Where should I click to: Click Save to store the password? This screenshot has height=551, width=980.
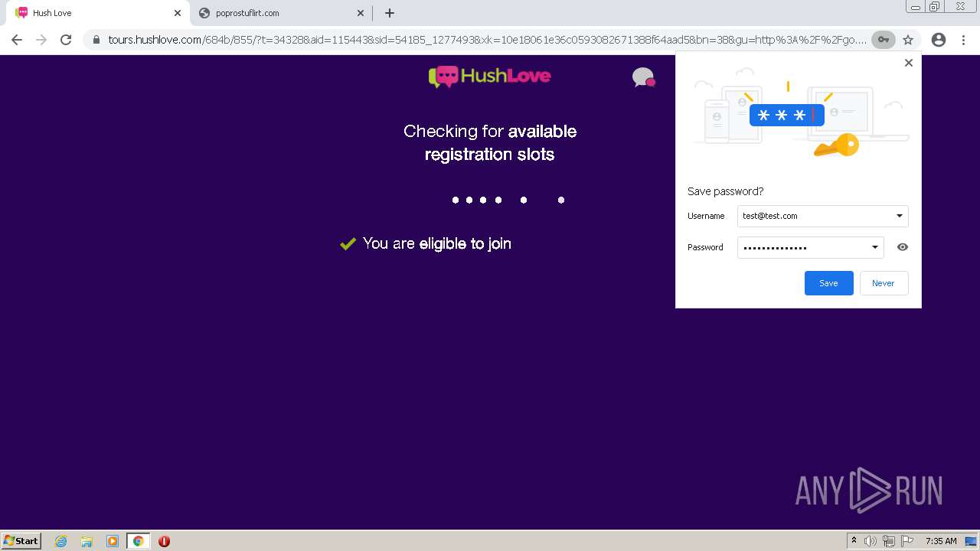tap(829, 283)
